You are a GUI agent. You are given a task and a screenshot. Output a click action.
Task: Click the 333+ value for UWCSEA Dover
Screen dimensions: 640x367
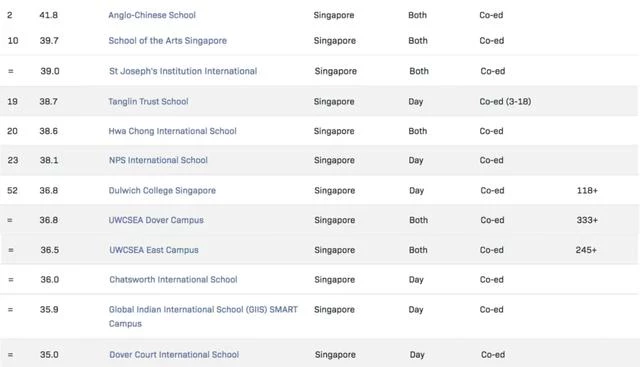point(587,220)
